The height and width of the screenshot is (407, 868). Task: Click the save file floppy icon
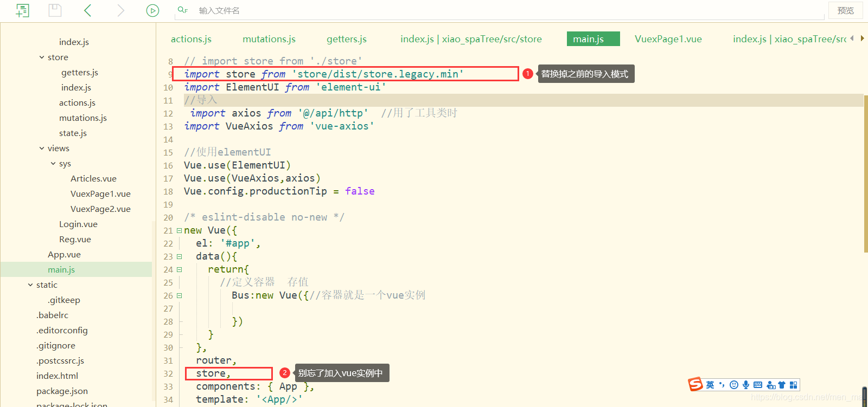[55, 10]
